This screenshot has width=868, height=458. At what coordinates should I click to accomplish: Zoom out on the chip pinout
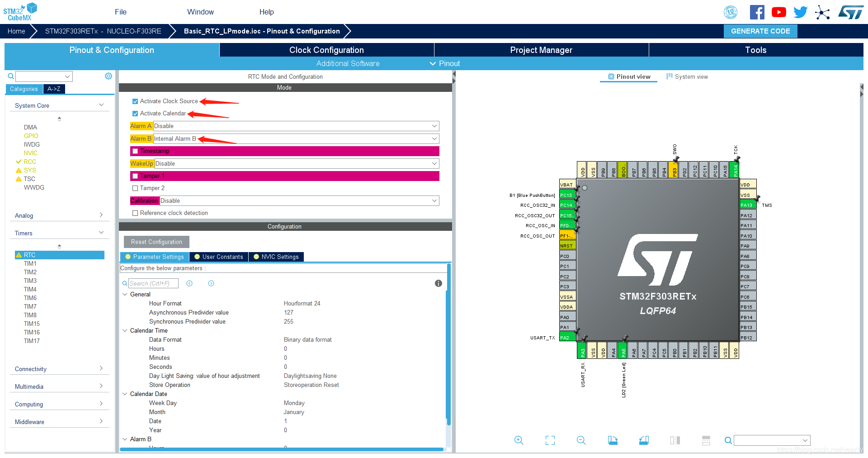[581, 440]
